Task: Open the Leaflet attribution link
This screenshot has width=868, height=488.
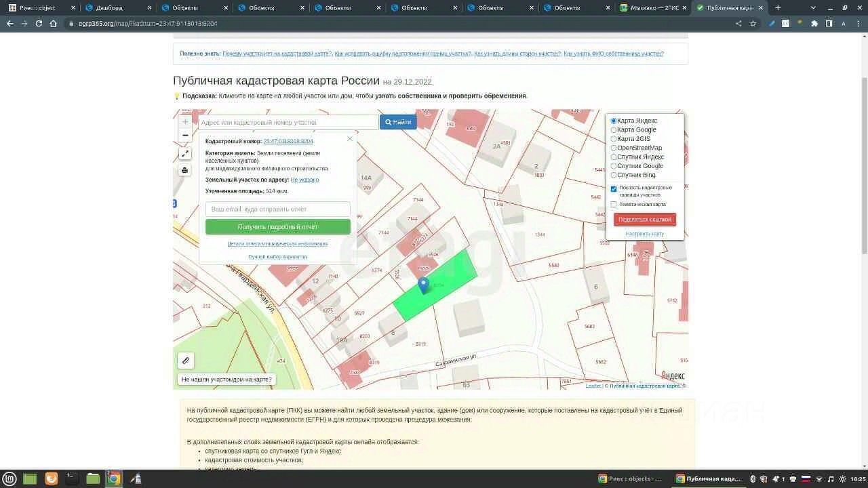Action: point(593,386)
